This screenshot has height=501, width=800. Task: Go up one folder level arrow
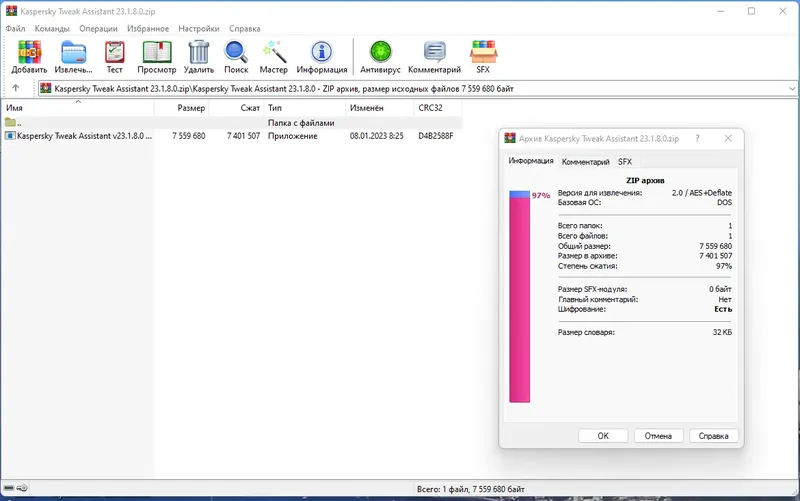(x=16, y=88)
